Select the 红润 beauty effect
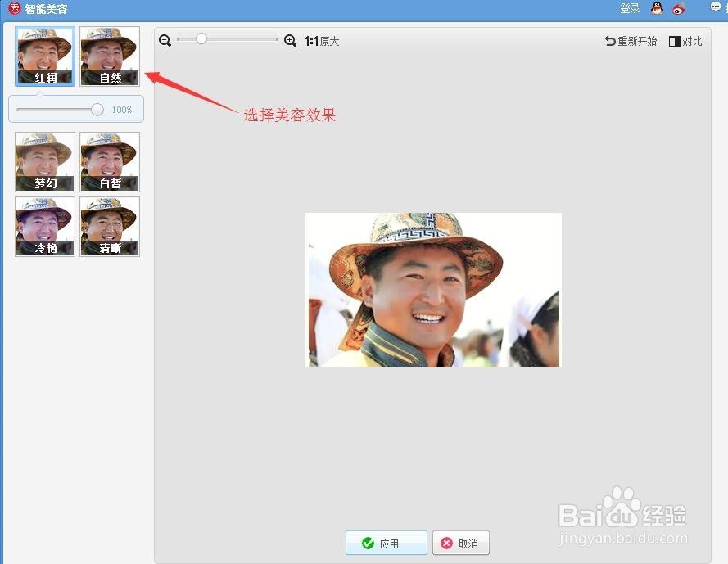The width and height of the screenshot is (728, 564). tap(44, 56)
